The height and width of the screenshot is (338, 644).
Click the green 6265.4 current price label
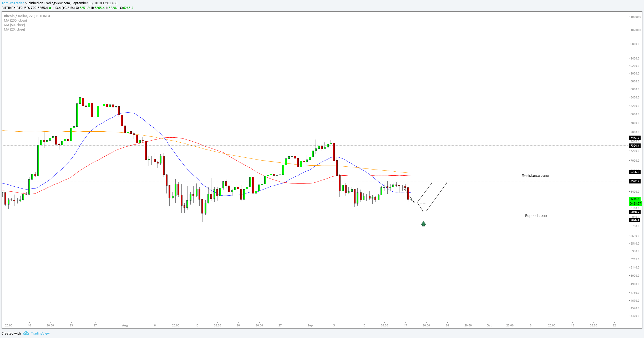click(635, 199)
